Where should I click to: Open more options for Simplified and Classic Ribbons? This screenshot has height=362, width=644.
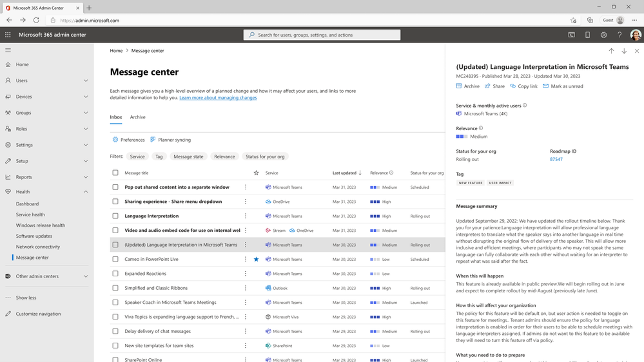[246, 288]
